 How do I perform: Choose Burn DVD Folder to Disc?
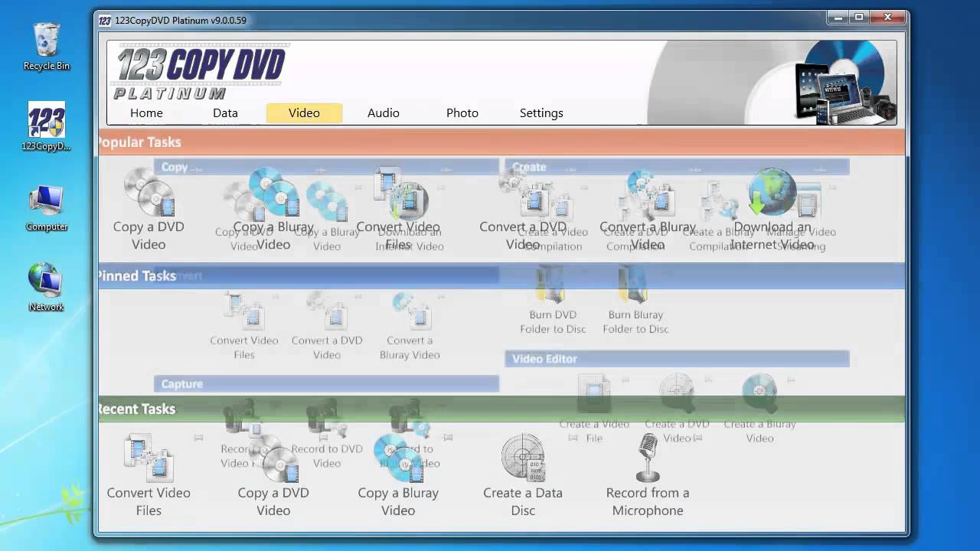tap(553, 301)
